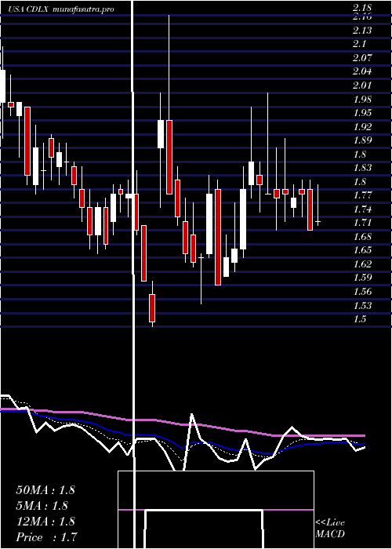The image size is (392, 549).
Task: Click the 1.68 price axis label
Action: pos(362,237)
